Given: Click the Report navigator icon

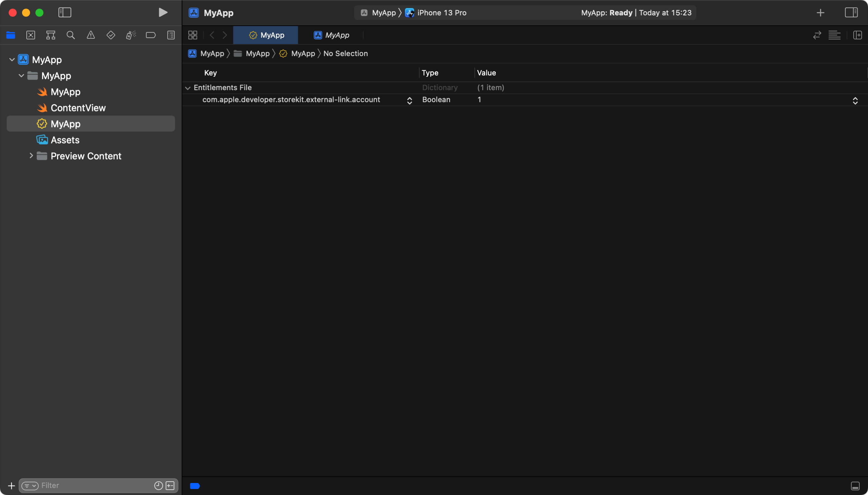Looking at the screenshot, I should pos(171,35).
